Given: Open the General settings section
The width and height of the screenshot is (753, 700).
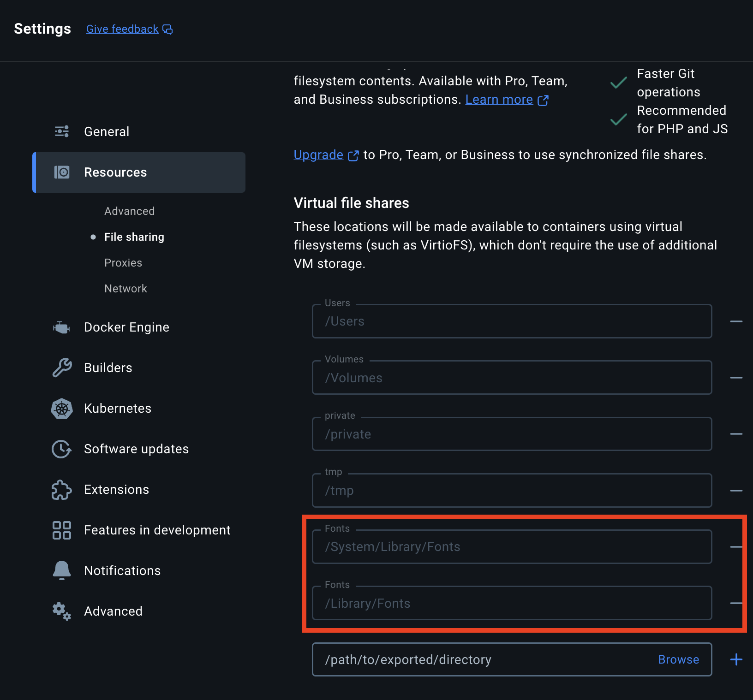Looking at the screenshot, I should tap(106, 131).
